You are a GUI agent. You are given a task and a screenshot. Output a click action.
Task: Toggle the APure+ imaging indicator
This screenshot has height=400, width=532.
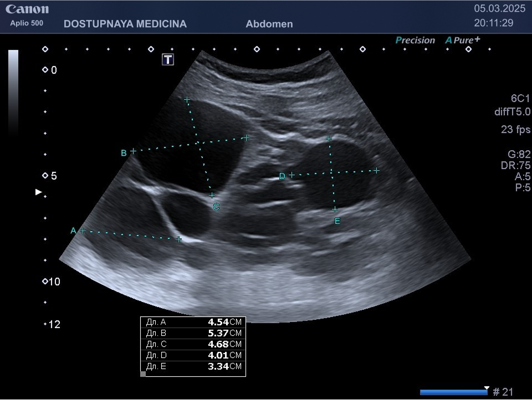click(x=462, y=40)
